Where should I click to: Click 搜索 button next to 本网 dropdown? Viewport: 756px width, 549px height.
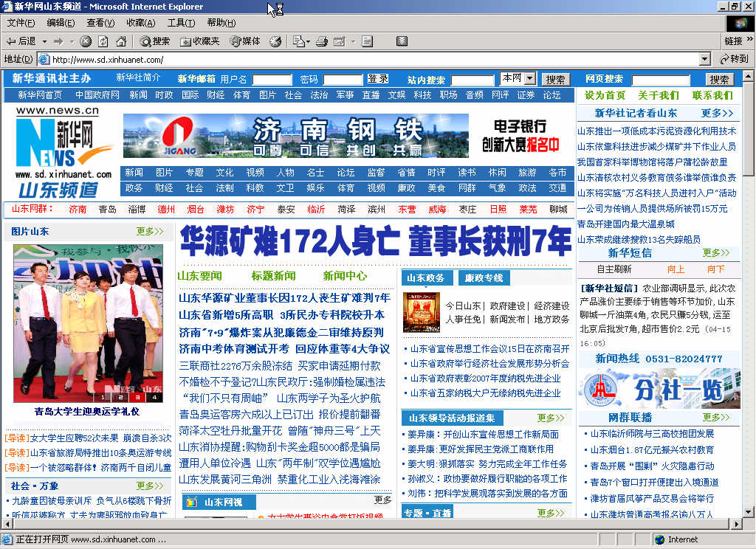pyautogui.click(x=555, y=79)
